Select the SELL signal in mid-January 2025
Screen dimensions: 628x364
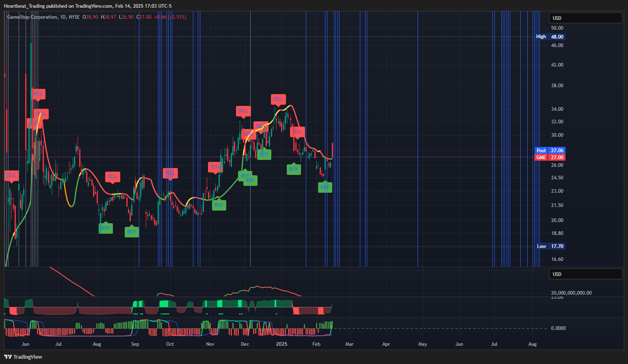(x=297, y=131)
